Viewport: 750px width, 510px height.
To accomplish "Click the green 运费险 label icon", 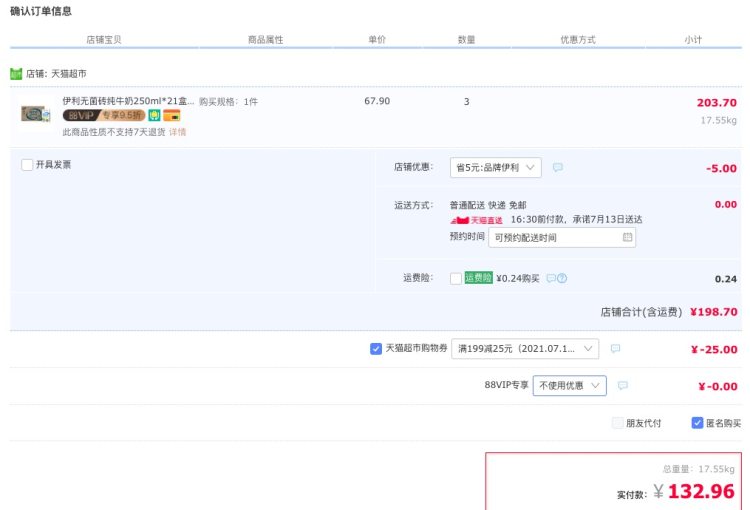I will 478,278.
